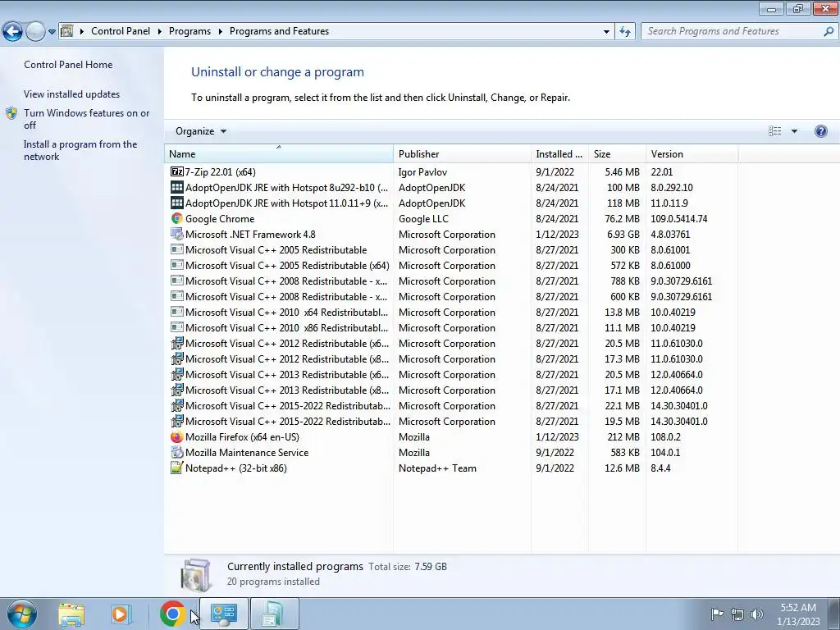This screenshot has height=630, width=840.
Task: Go to Control Panel Home
Action: click(68, 64)
